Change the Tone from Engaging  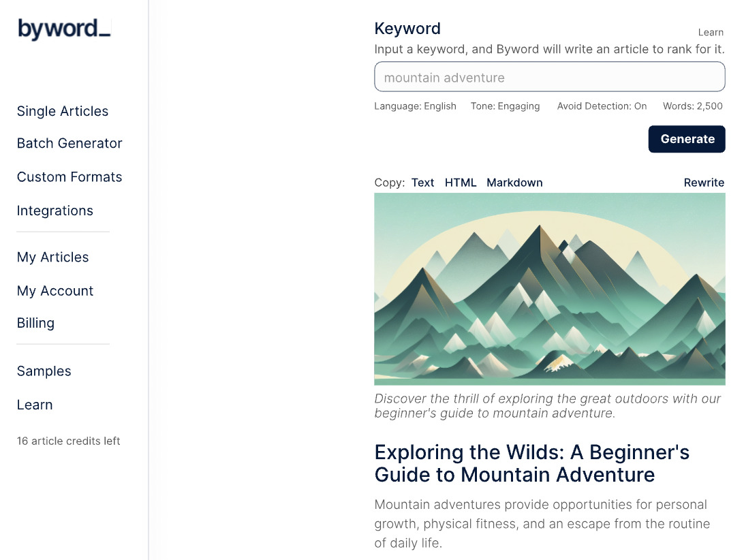(505, 106)
